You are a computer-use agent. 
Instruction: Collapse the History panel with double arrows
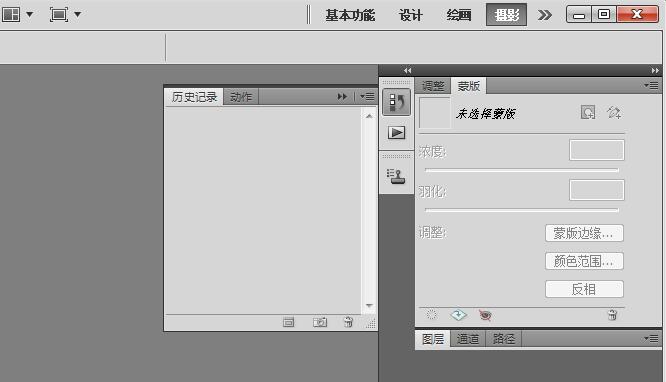(342, 97)
